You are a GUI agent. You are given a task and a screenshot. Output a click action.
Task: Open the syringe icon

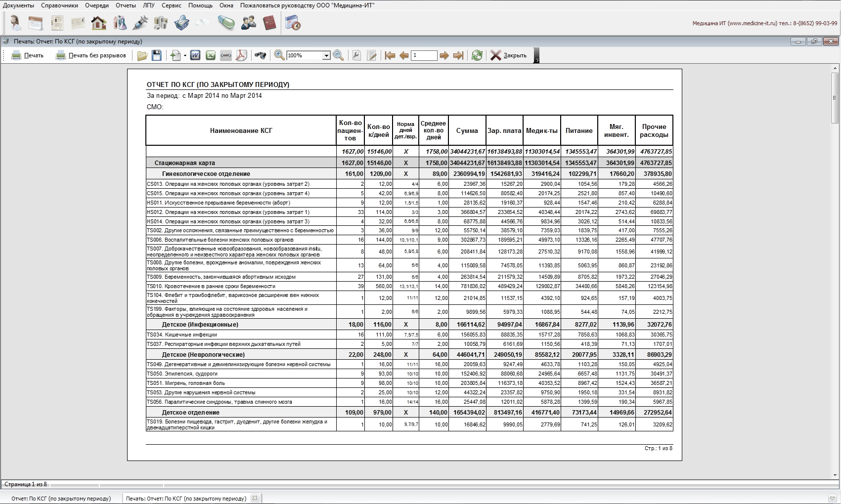140,23
